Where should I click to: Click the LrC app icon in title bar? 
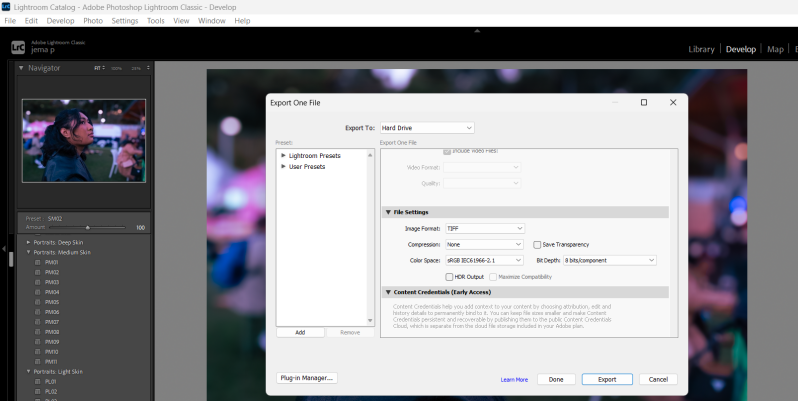[x=6, y=7]
